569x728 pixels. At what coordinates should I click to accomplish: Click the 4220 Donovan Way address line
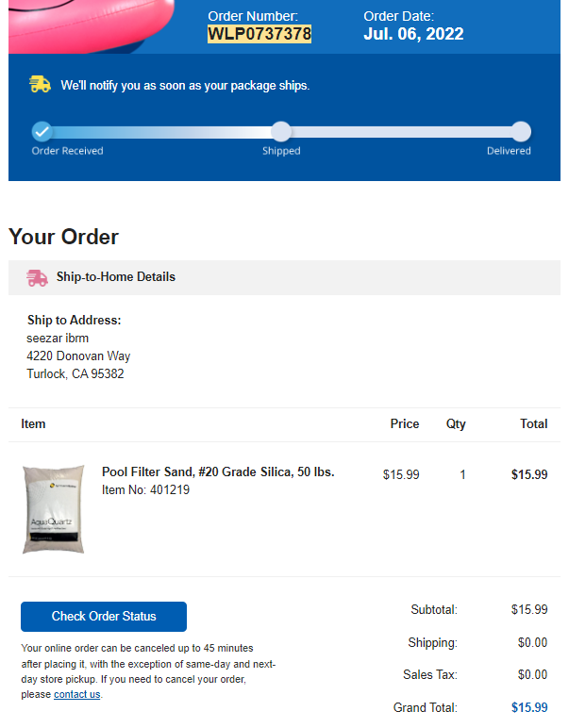(78, 356)
